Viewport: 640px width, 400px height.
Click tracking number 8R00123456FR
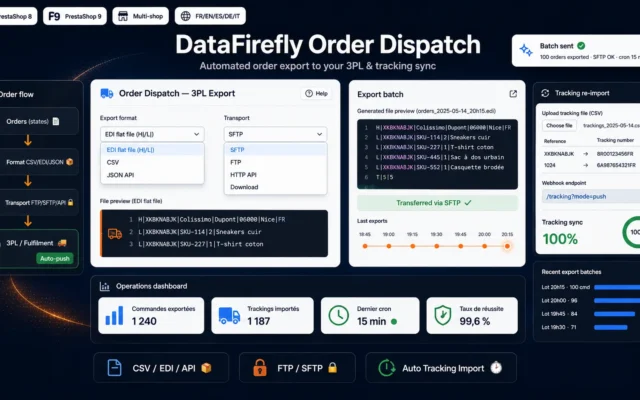click(615, 154)
